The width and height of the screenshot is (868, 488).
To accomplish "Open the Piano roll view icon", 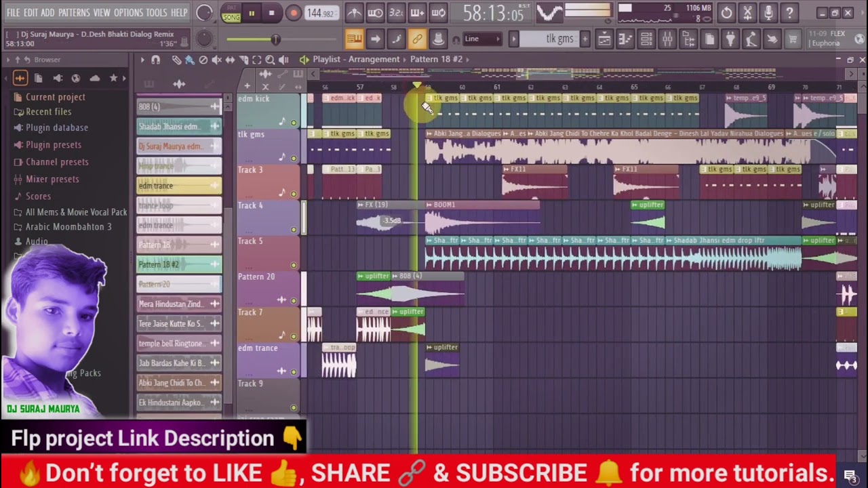I will (x=625, y=39).
